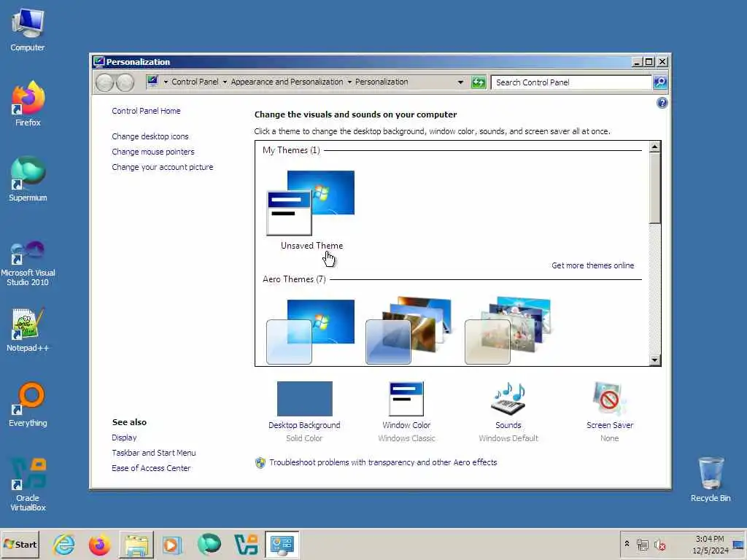Open Supermium from the taskbar

(209, 544)
